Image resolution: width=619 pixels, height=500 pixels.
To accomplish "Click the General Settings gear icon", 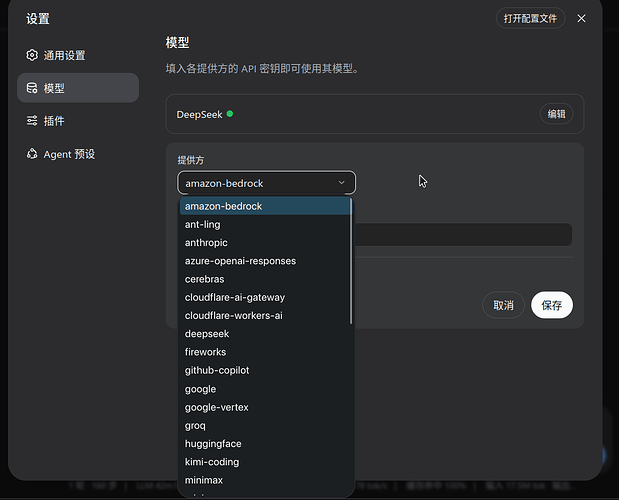I will pos(32,55).
